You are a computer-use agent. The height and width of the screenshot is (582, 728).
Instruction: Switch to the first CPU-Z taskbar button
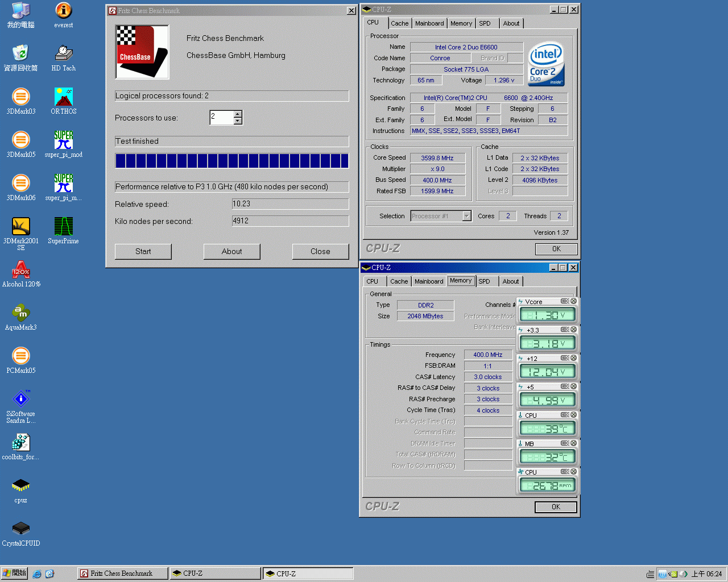215,573
